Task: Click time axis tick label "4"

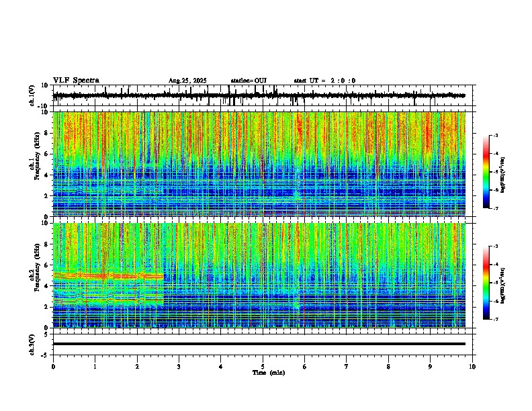Action: point(221,367)
